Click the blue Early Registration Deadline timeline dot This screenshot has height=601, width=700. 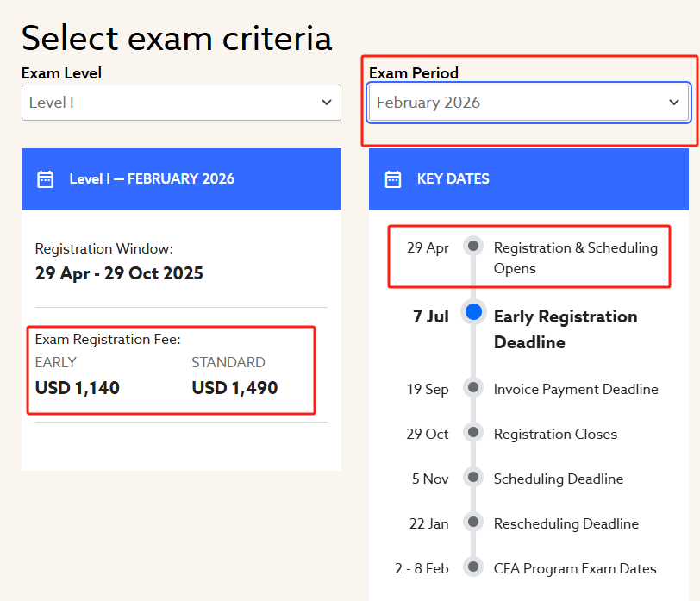click(473, 312)
